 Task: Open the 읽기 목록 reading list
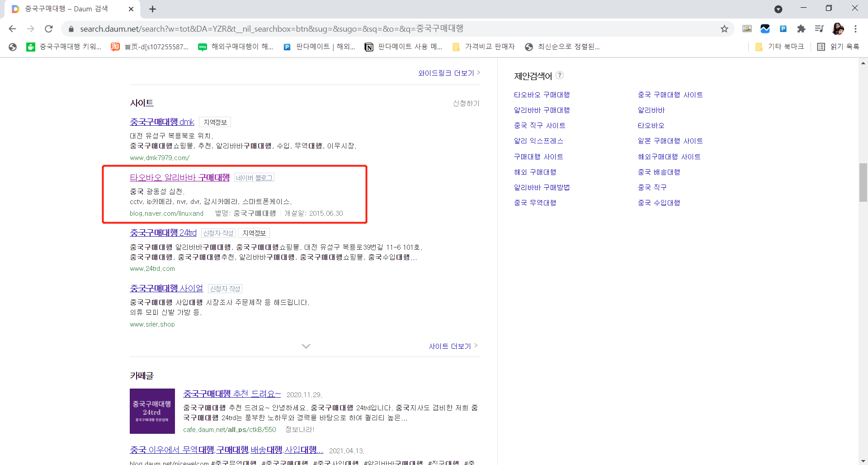tap(838, 47)
